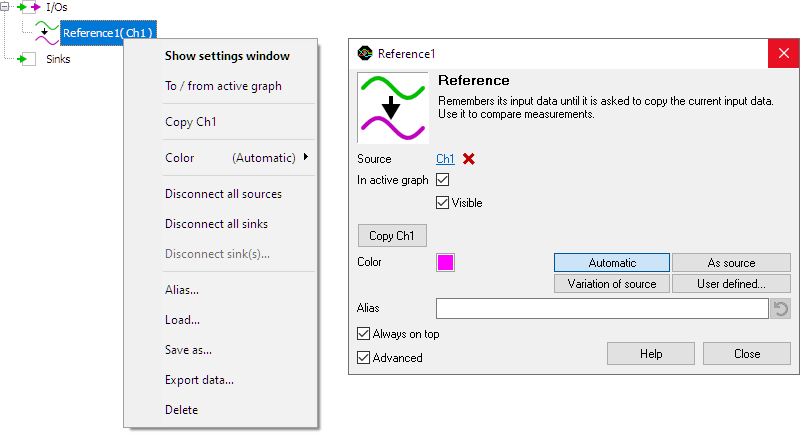Close the Reference1 settings dialog with red X
The width and height of the screenshot is (800, 433).
pyautogui.click(x=784, y=53)
